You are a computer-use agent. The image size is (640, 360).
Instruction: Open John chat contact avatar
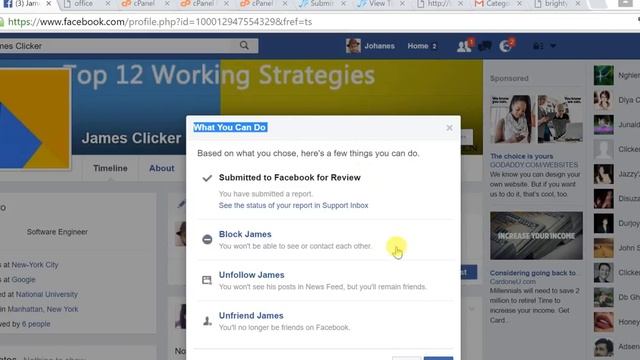click(x=603, y=248)
